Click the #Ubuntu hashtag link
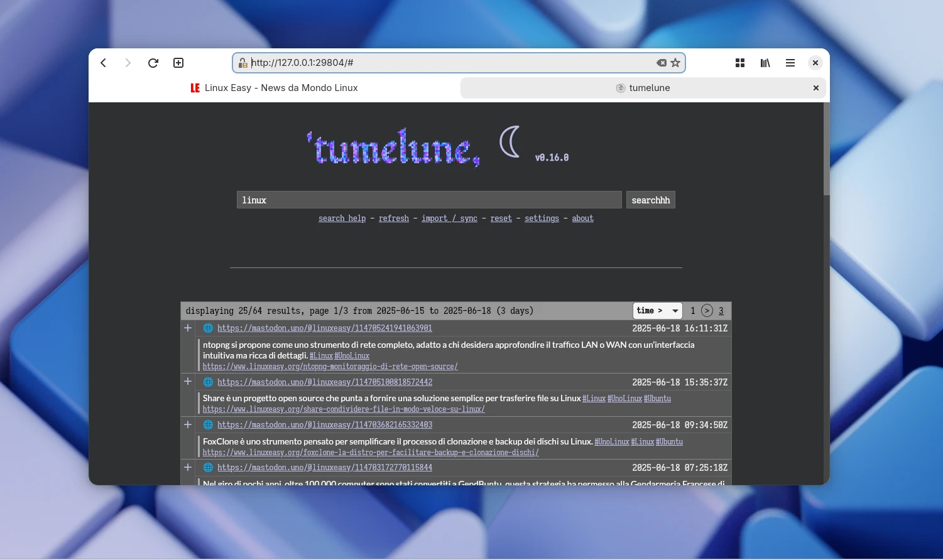 (x=657, y=398)
